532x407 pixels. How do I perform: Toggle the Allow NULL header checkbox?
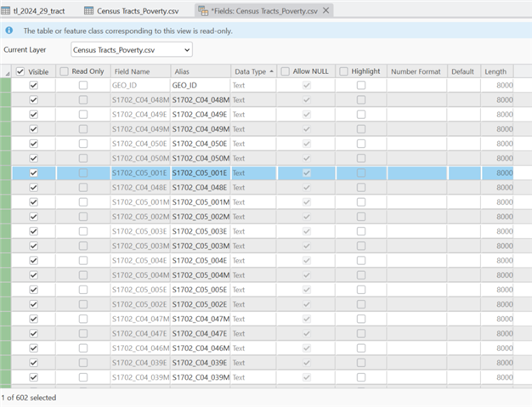click(285, 71)
